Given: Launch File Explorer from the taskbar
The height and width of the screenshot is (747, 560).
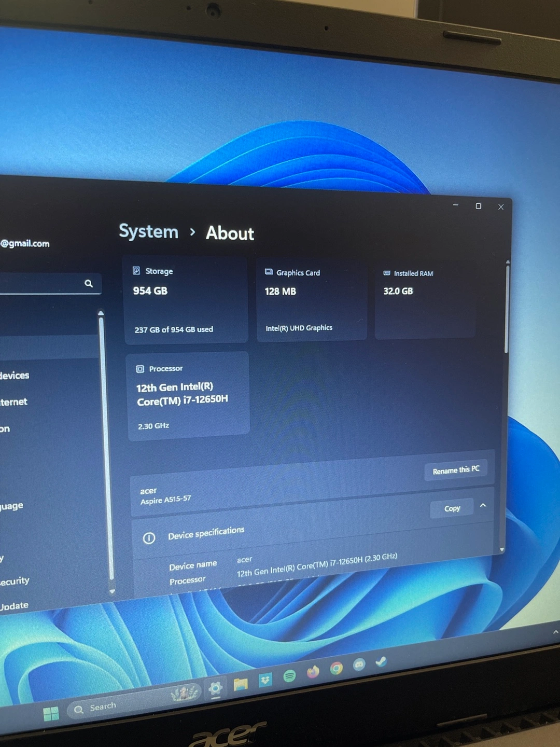Looking at the screenshot, I should click(240, 685).
